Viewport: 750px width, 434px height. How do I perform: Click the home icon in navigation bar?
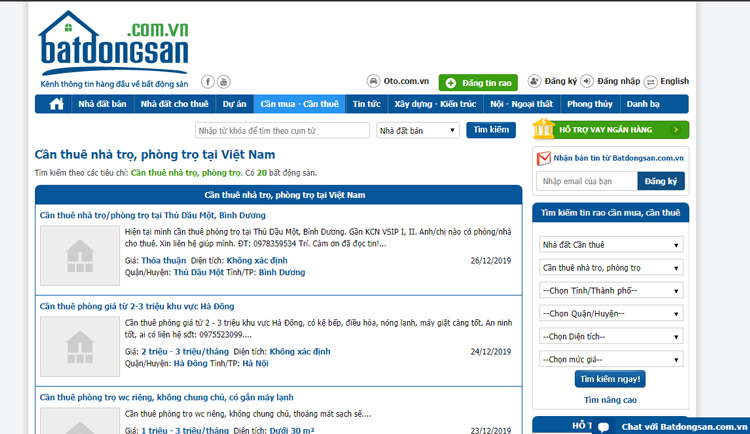pyautogui.click(x=56, y=104)
